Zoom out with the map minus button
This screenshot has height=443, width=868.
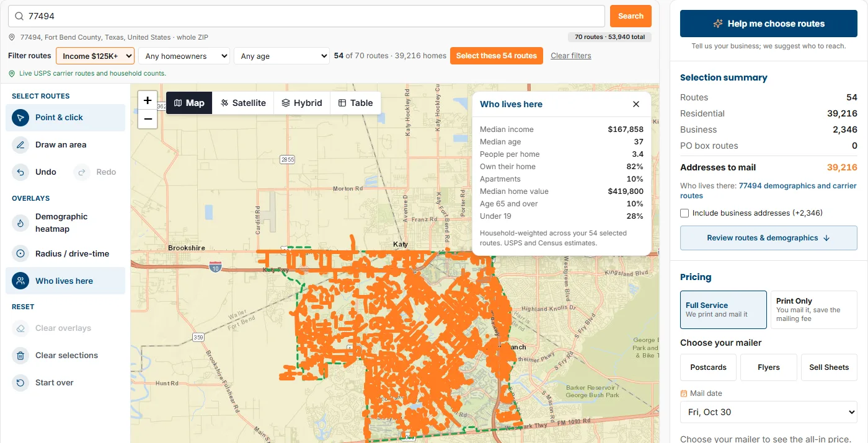point(148,119)
